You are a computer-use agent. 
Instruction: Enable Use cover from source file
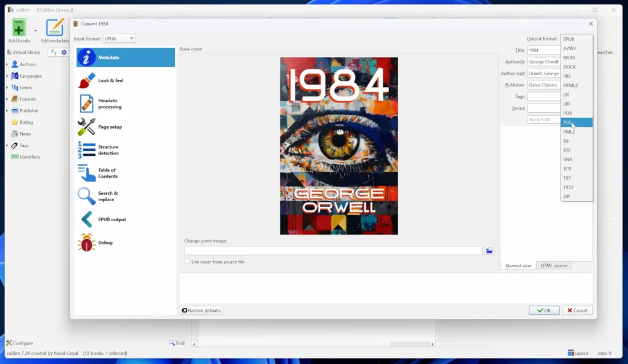pyautogui.click(x=187, y=262)
